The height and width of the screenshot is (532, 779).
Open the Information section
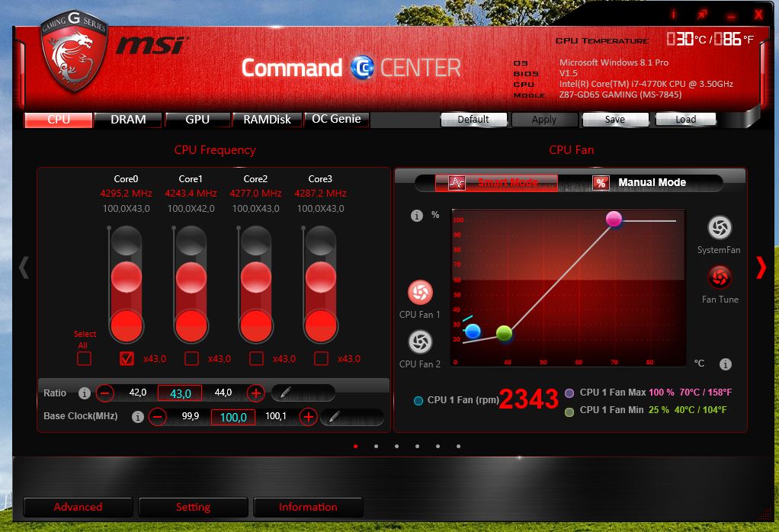(x=308, y=507)
